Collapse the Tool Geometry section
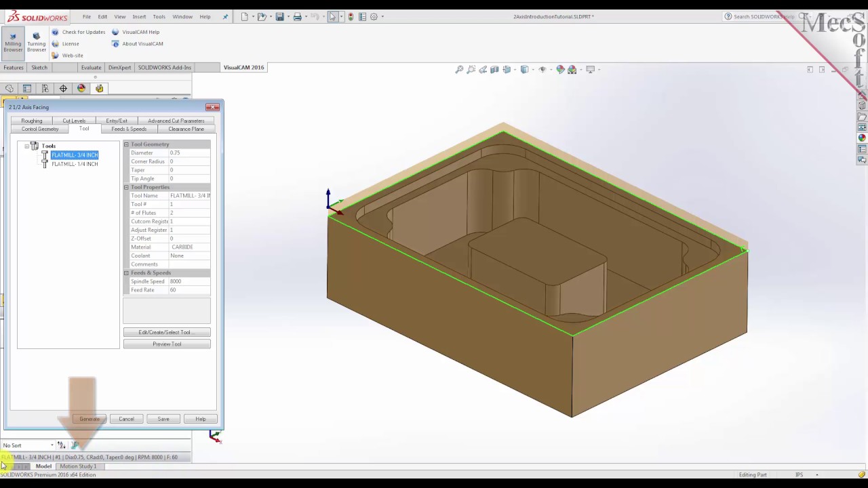This screenshot has height=488, width=868. coord(126,144)
